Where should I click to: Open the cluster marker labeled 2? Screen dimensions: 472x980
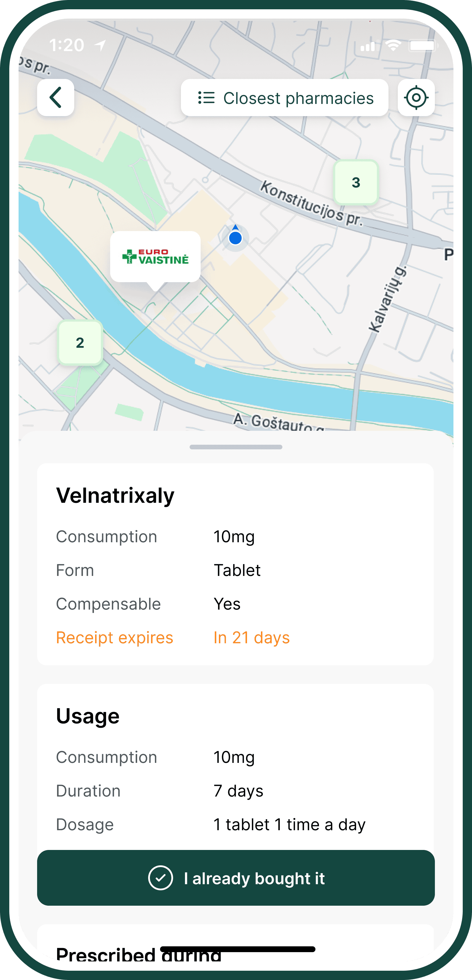tap(80, 343)
